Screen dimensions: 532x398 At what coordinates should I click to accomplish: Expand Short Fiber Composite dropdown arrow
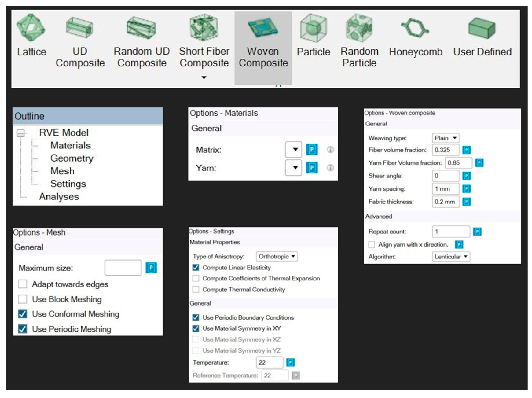point(204,77)
